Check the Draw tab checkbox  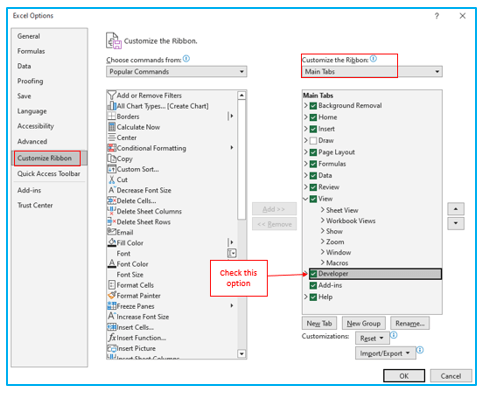(x=313, y=141)
